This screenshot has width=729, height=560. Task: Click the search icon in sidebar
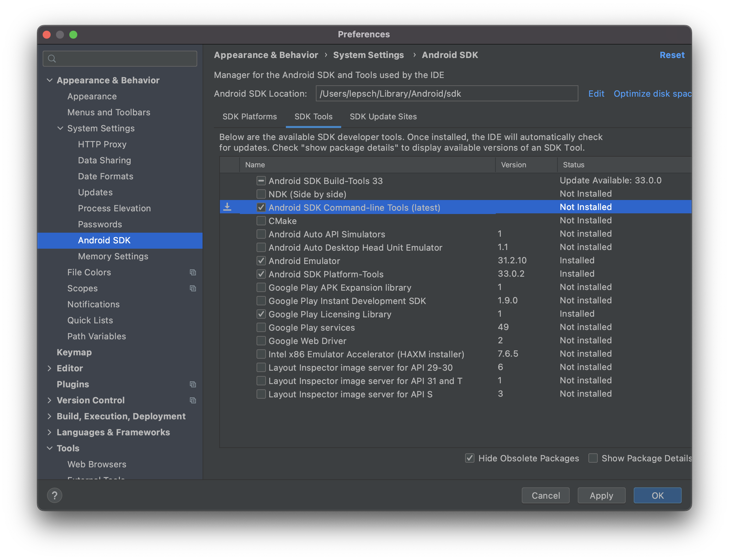point(52,58)
